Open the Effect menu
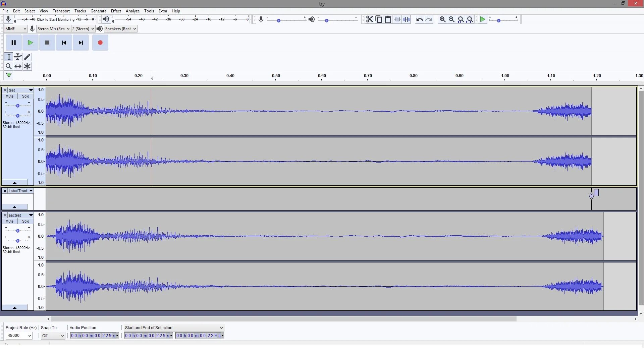Viewport: 644px width, 362px height. (x=116, y=11)
